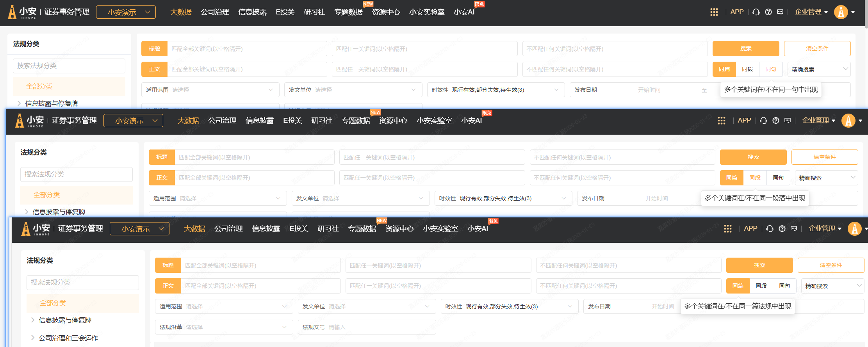Screen dimensions: 868x347
Task: Open 信息披露 tab in middle screenshot
Action: 260,121
